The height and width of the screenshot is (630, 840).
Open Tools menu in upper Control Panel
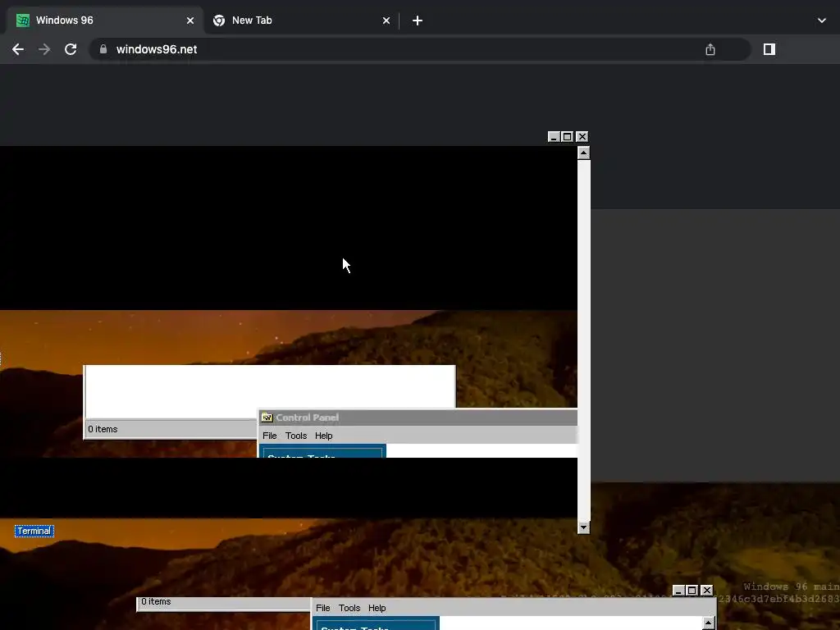coord(295,436)
